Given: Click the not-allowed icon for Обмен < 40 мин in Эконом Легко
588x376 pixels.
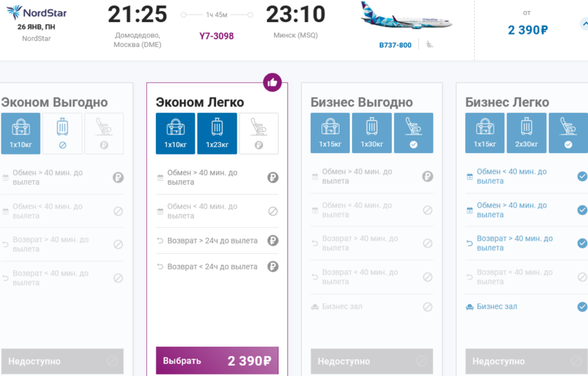Looking at the screenshot, I should (273, 211).
